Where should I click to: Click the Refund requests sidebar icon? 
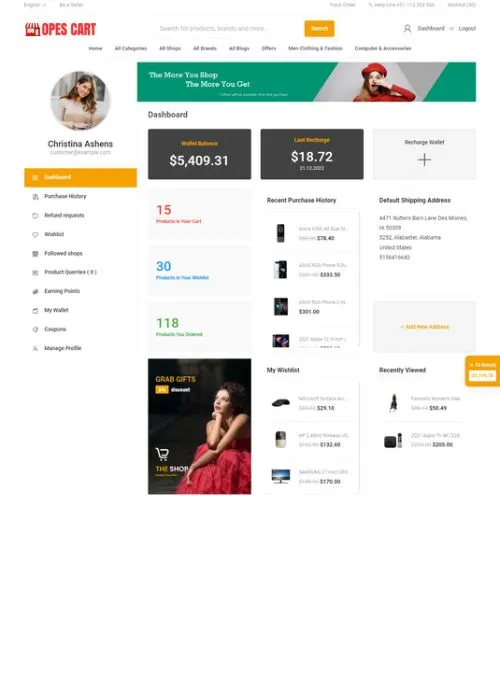coord(35,216)
